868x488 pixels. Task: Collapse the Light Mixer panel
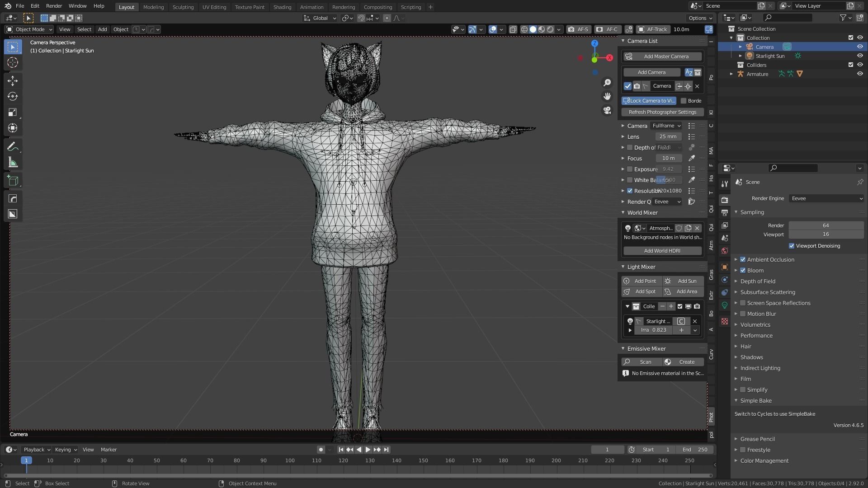coord(641,267)
